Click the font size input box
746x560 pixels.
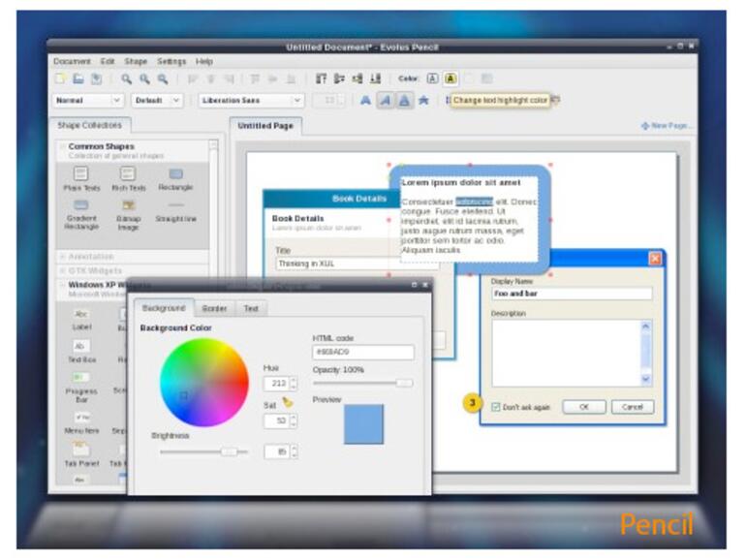pyautogui.click(x=328, y=101)
